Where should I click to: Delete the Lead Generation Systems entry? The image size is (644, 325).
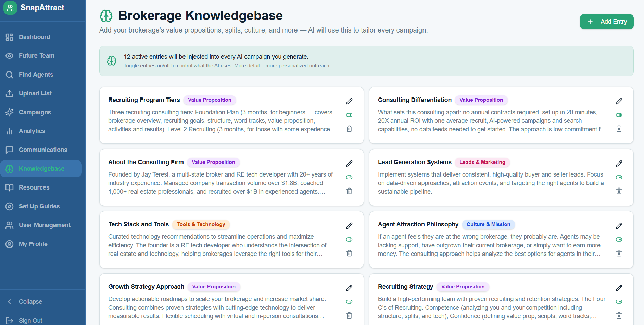pos(619,191)
